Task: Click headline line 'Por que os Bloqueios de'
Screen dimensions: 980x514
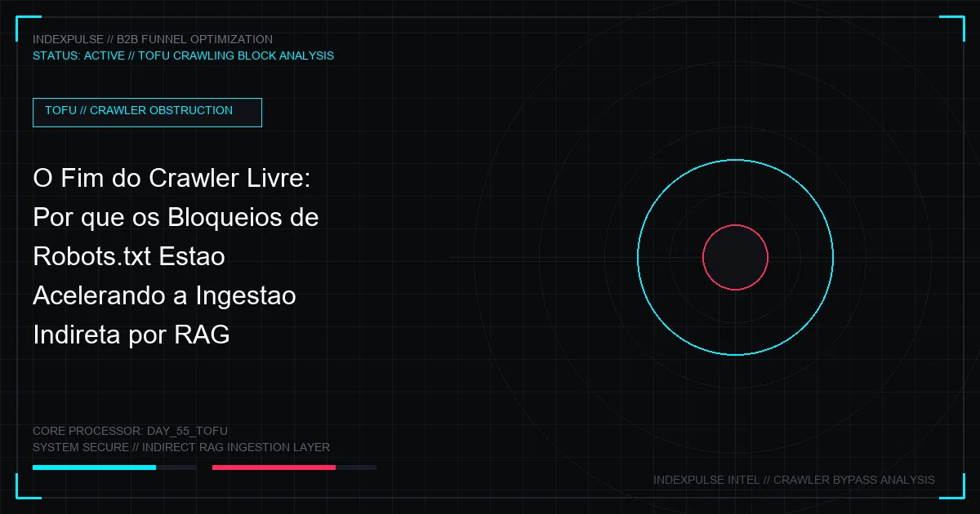Action: pos(176,218)
